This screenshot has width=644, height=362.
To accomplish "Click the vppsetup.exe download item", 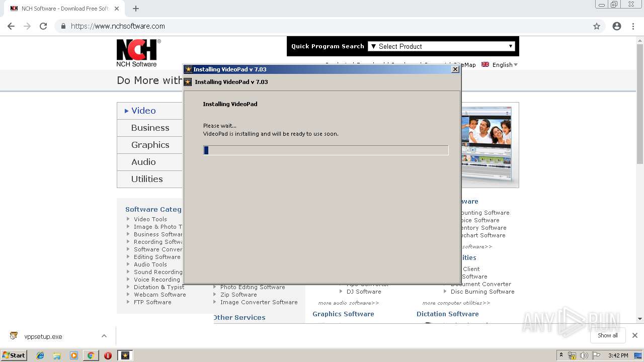I will [43, 336].
